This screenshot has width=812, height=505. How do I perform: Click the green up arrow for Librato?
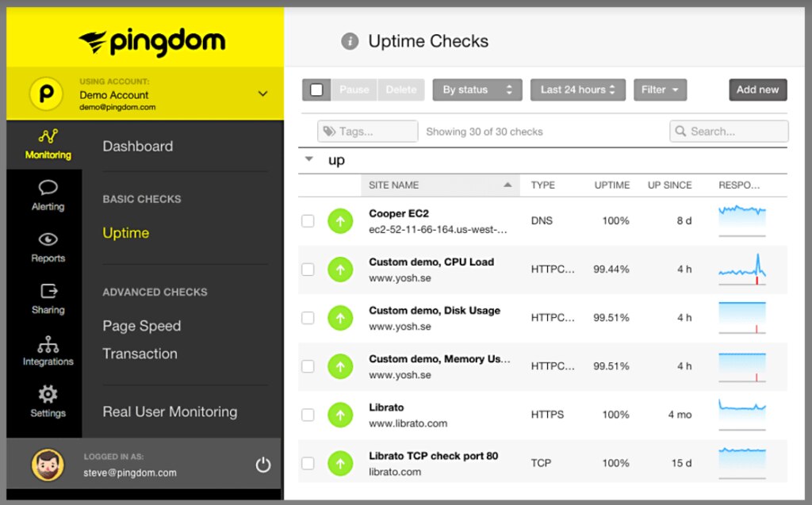(x=340, y=415)
